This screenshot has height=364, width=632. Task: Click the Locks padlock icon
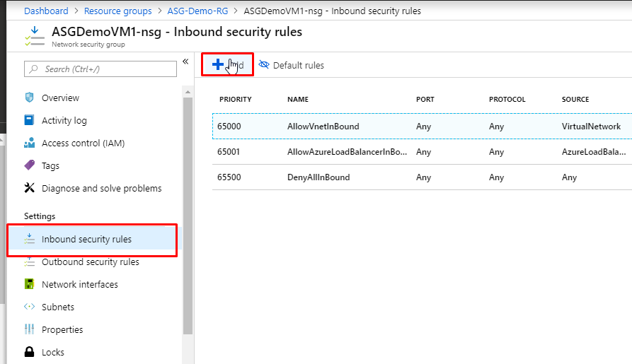tap(29, 352)
